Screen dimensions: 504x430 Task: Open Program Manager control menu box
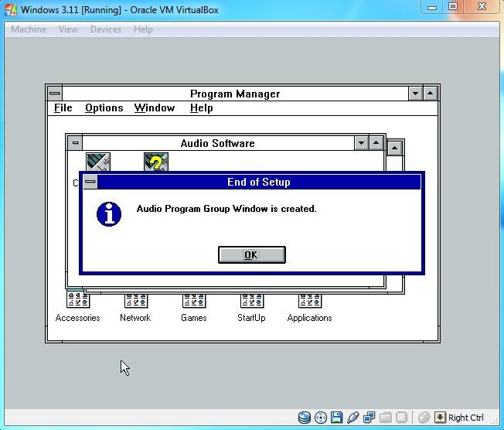pos(54,94)
